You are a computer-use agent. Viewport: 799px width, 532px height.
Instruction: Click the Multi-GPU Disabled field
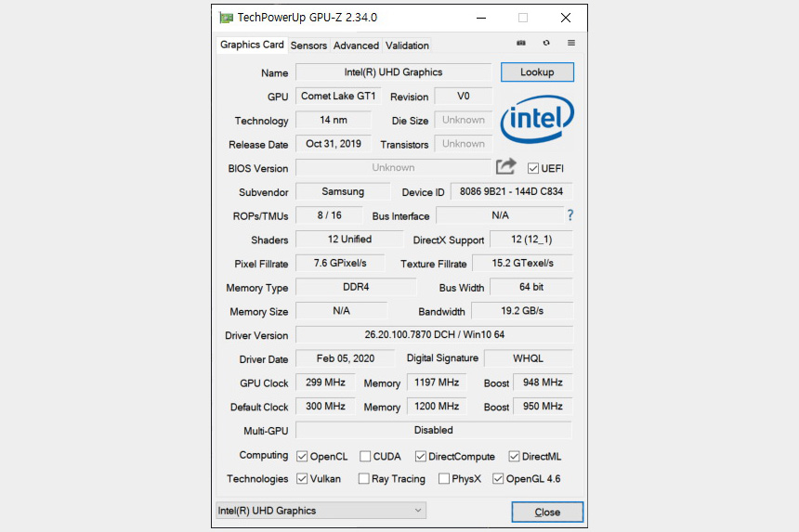(x=434, y=431)
